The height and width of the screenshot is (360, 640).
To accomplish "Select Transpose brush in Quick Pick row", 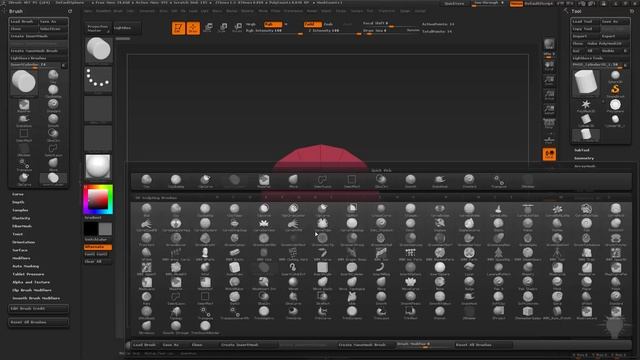I will pyautogui.click(x=499, y=181).
